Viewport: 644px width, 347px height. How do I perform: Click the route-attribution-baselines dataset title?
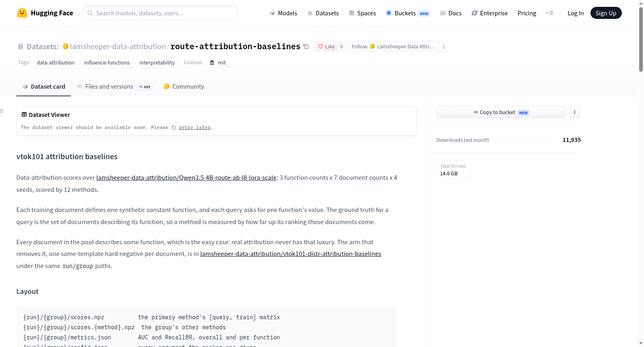(235, 46)
